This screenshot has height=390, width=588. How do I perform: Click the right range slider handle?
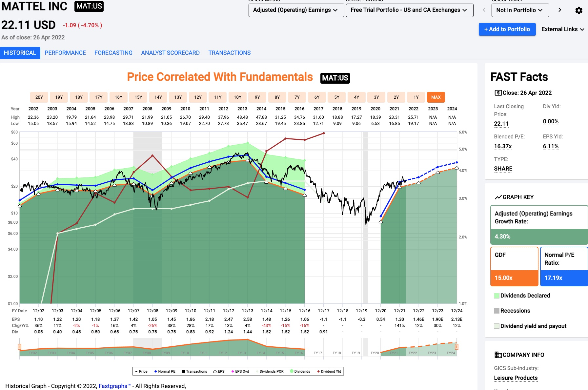[x=456, y=347]
